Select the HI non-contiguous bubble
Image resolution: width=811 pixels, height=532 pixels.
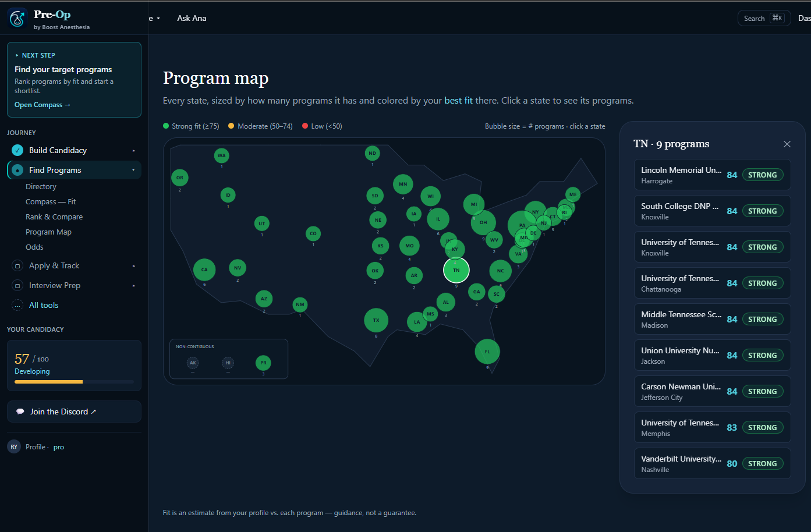[x=228, y=363]
